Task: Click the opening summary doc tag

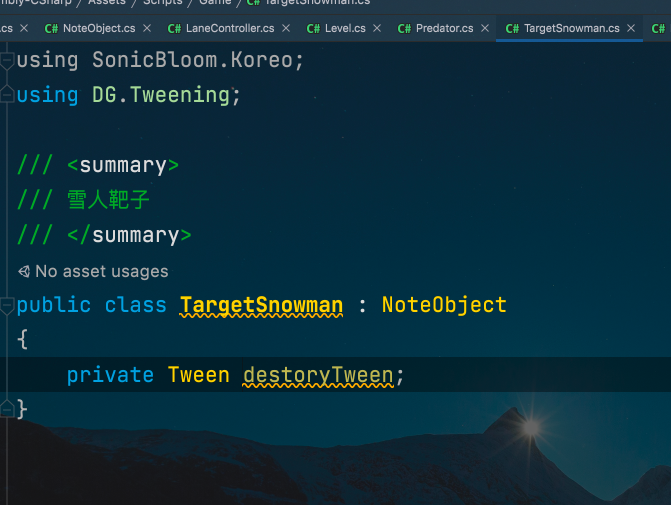Action: pos(123,165)
